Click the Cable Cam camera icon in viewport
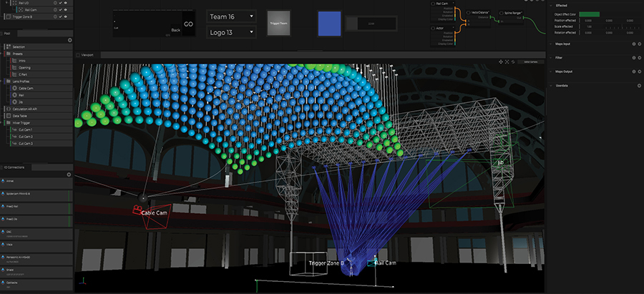The image size is (644, 294). (135, 210)
